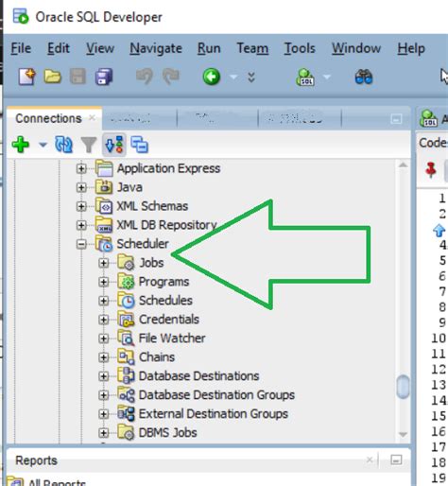Open the File menu
The width and height of the screenshot is (448, 486).
coord(21,48)
